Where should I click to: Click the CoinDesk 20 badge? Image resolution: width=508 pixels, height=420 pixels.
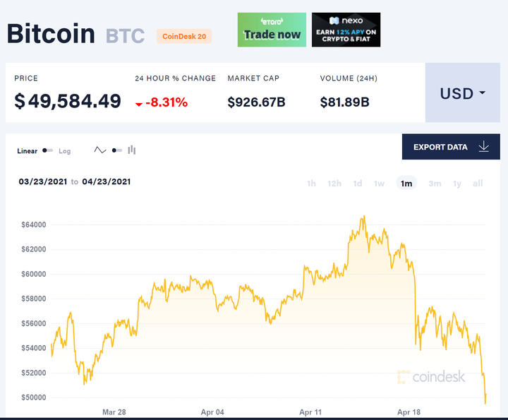pos(184,36)
